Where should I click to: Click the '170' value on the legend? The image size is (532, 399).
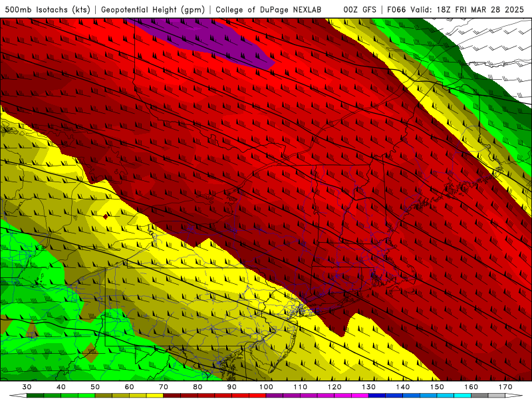click(x=505, y=387)
